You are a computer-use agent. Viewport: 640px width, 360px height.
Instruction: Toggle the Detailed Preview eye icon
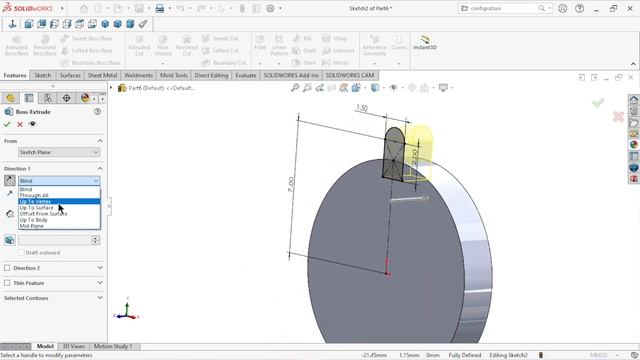tap(32, 124)
